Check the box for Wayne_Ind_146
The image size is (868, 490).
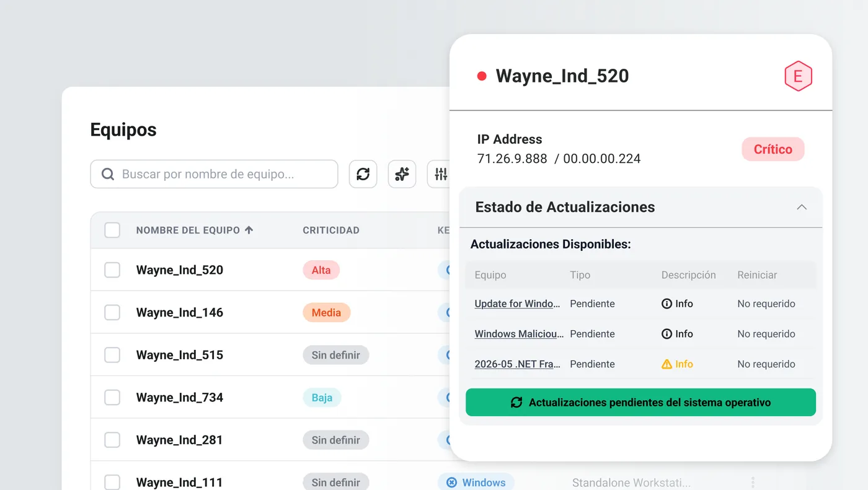(x=112, y=312)
